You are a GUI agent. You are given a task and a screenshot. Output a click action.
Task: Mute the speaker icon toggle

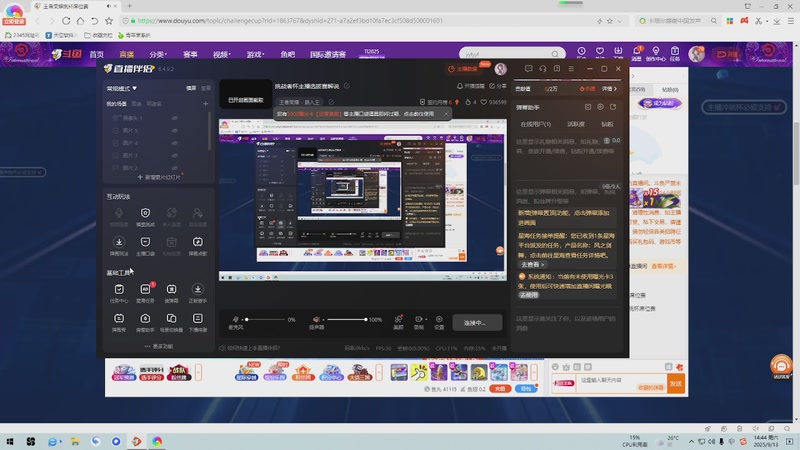click(x=316, y=319)
